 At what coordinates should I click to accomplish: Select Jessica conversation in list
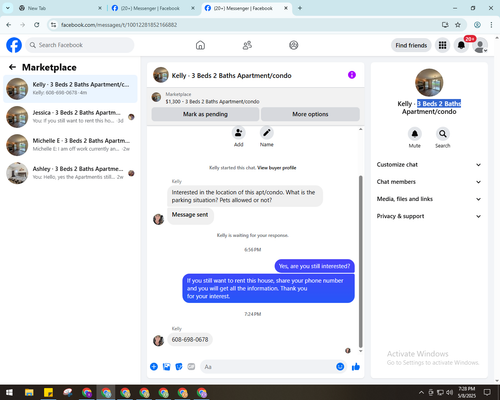click(70, 117)
